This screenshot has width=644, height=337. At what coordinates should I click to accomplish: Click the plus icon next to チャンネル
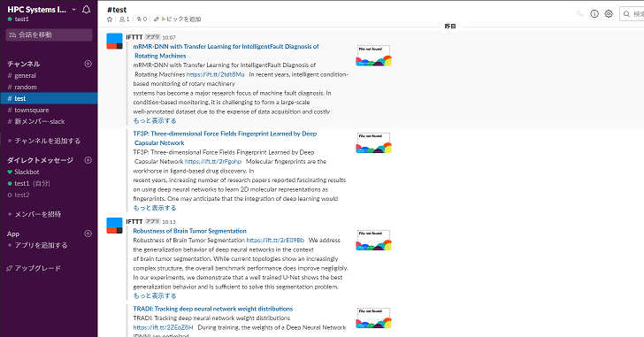point(88,64)
